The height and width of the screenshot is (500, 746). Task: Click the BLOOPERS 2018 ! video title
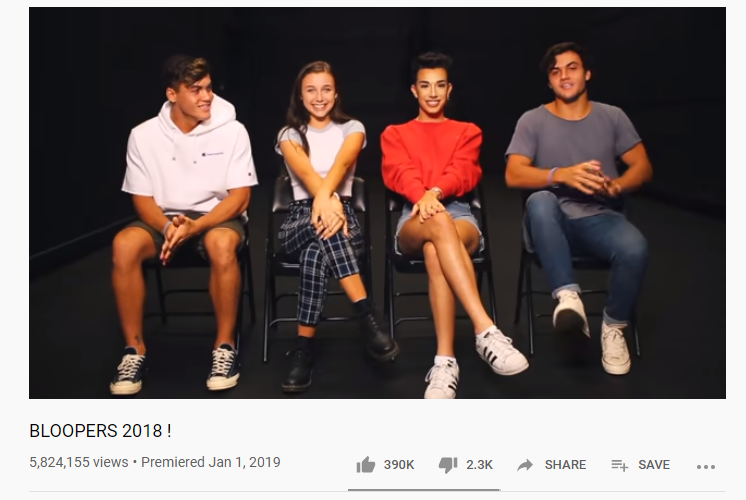click(100, 431)
